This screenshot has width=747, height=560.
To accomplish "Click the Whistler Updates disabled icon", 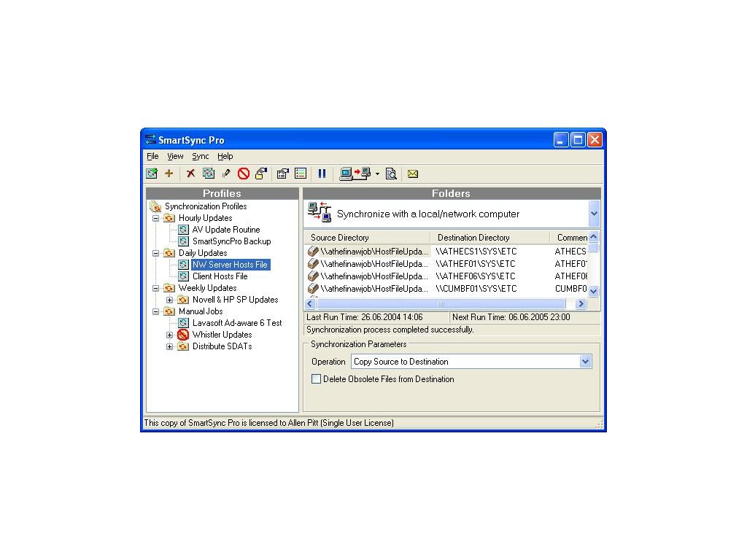I will point(183,335).
